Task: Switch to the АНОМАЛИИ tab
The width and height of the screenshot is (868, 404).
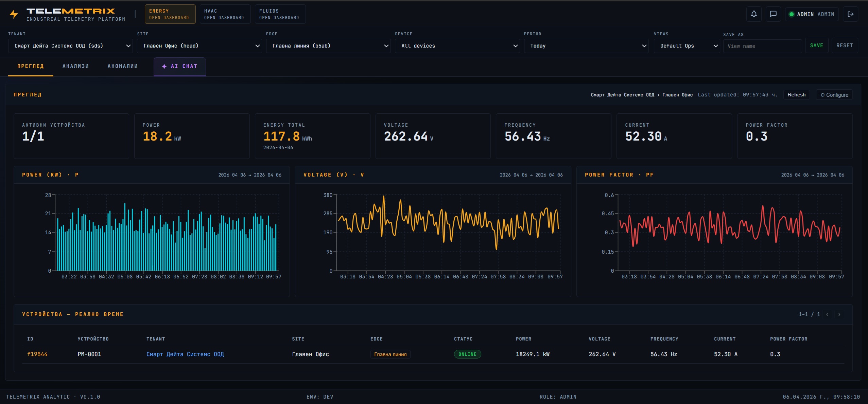Action: click(122, 66)
